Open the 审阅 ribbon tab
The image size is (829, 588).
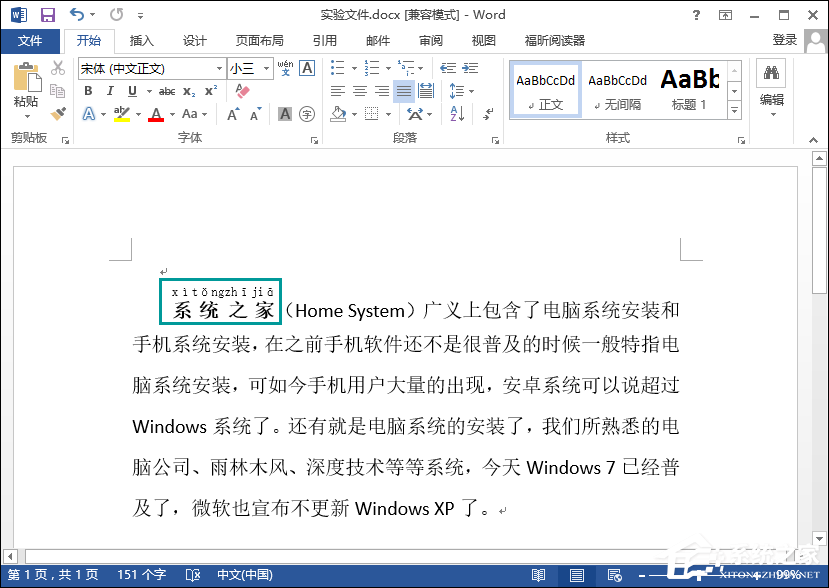click(430, 41)
